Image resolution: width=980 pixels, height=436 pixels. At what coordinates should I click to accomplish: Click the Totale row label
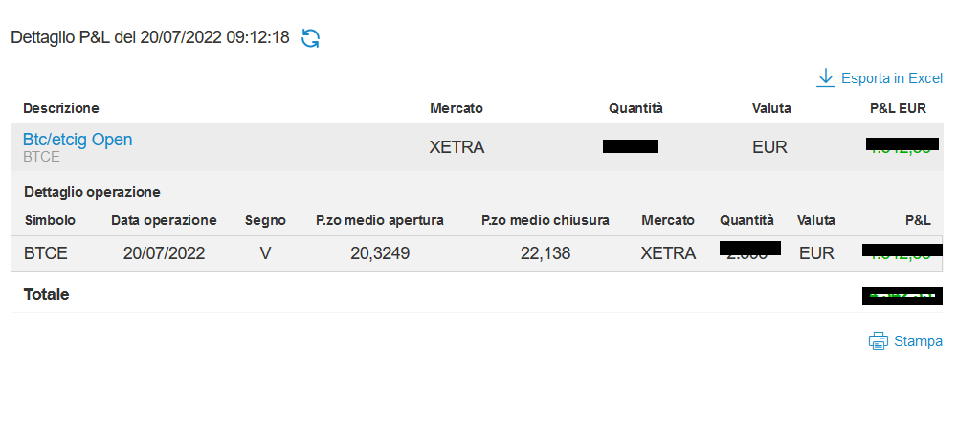point(46,294)
